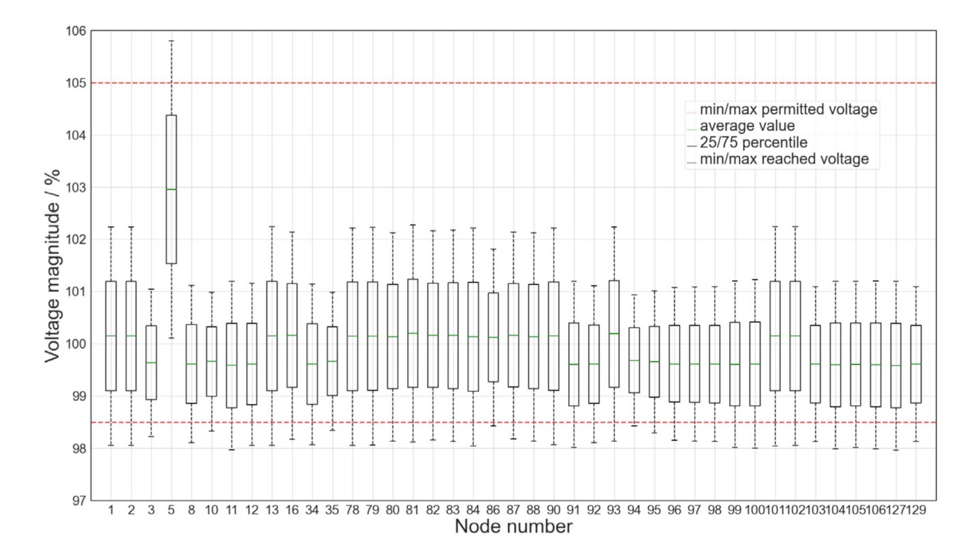The height and width of the screenshot is (550, 980).
Task: Click the 97 tick label on y-axis
Action: (x=78, y=501)
